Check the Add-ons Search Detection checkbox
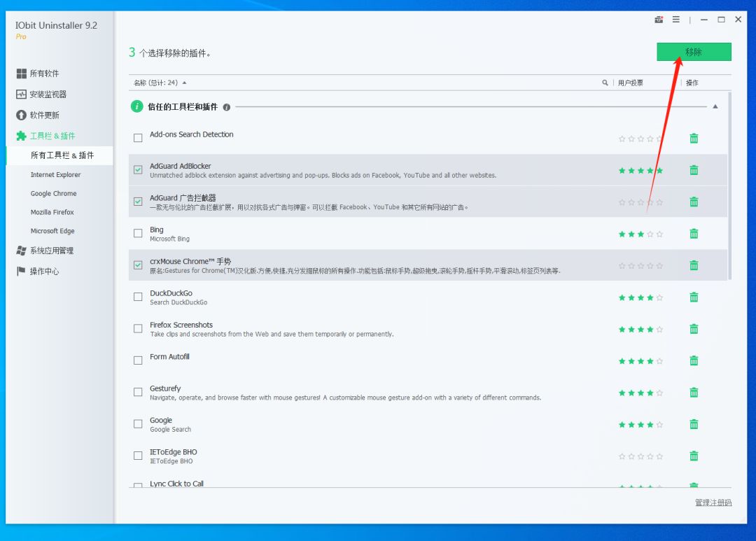 pyautogui.click(x=138, y=138)
